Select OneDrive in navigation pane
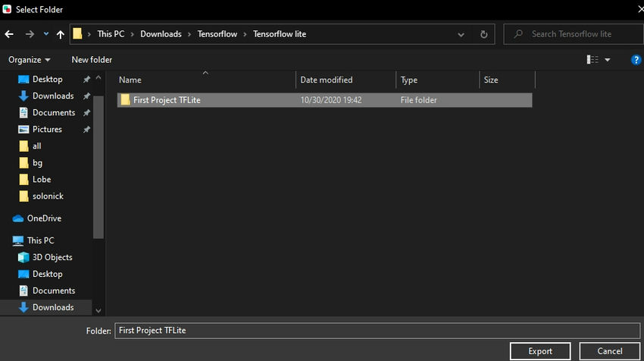This screenshot has width=644, height=361. 44,218
